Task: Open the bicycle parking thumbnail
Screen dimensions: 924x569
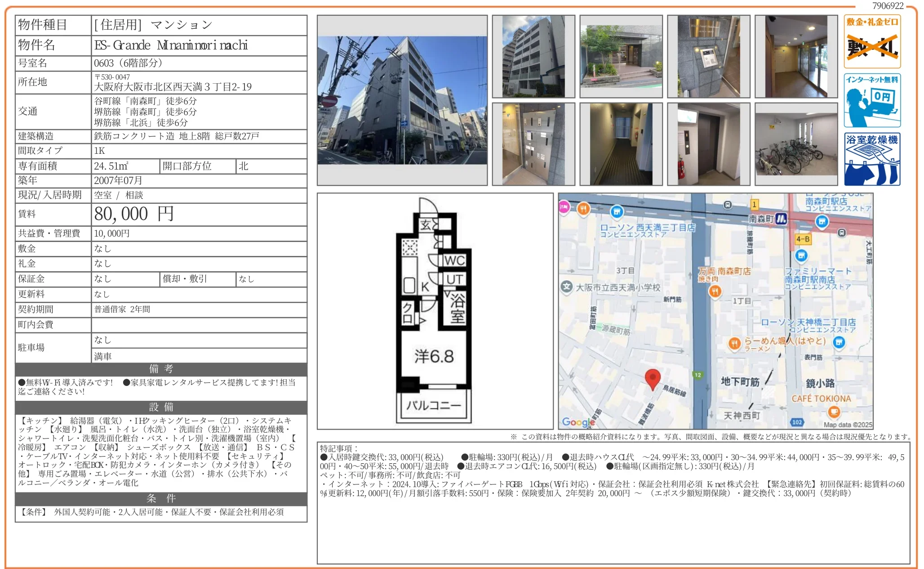Action: tap(796, 144)
